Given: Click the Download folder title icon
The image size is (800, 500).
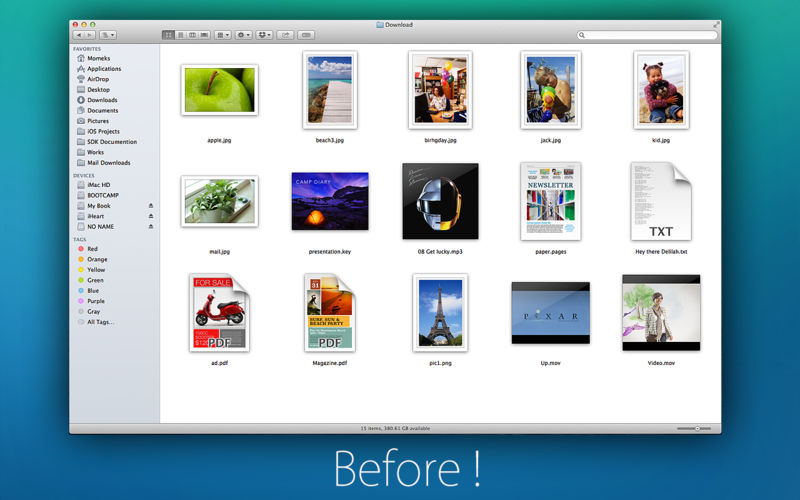Looking at the screenshot, I should [x=380, y=24].
